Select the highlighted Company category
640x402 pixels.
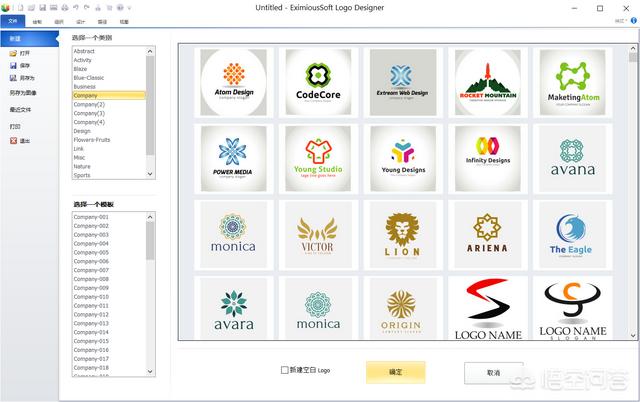click(109, 96)
